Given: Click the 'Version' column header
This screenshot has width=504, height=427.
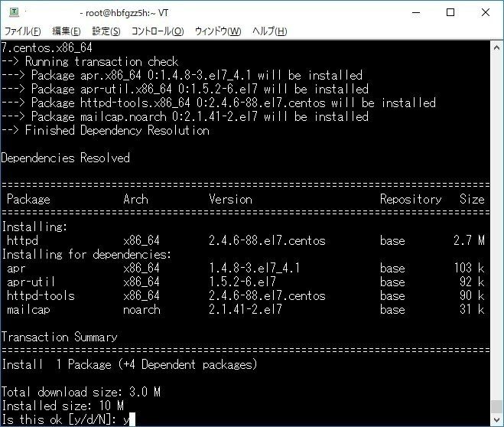Looking at the screenshot, I should (230, 200).
